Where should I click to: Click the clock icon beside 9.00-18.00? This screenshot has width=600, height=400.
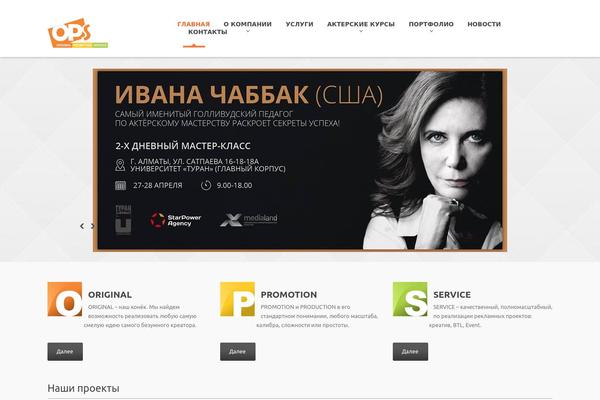[x=206, y=185]
